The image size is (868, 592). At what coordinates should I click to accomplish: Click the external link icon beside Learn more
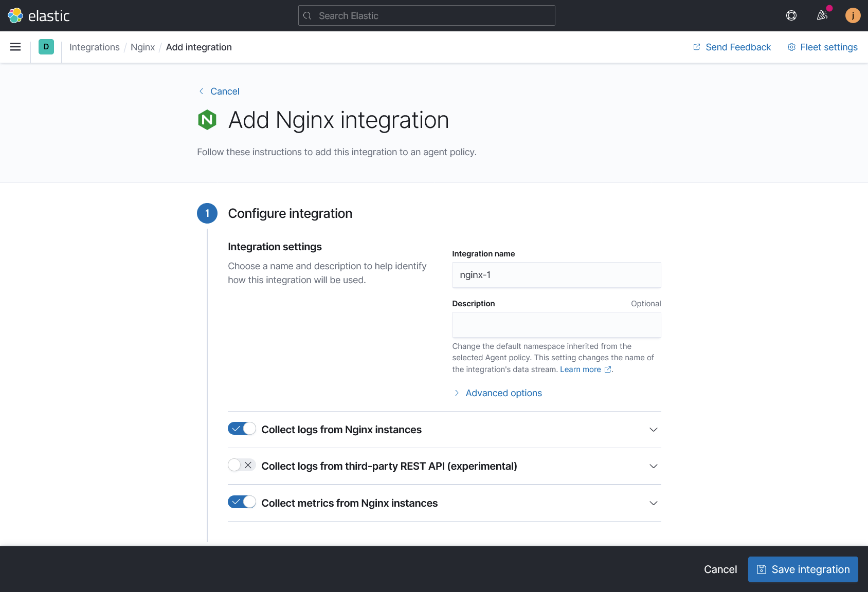(607, 369)
